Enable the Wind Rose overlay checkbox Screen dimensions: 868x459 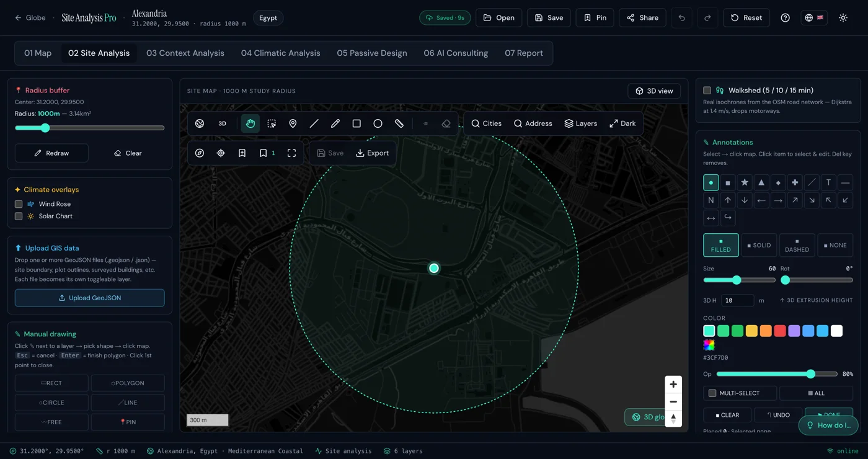point(19,204)
